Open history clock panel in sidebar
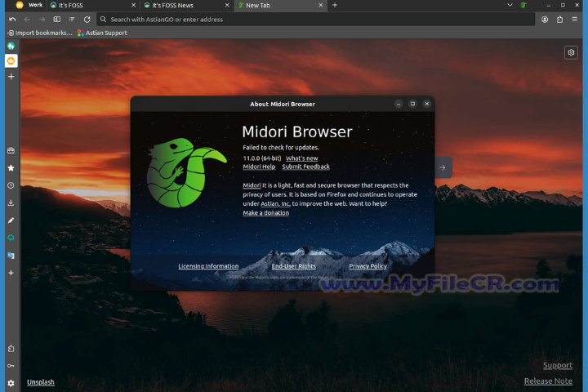Viewport: 588px width, 392px height. tap(11, 185)
